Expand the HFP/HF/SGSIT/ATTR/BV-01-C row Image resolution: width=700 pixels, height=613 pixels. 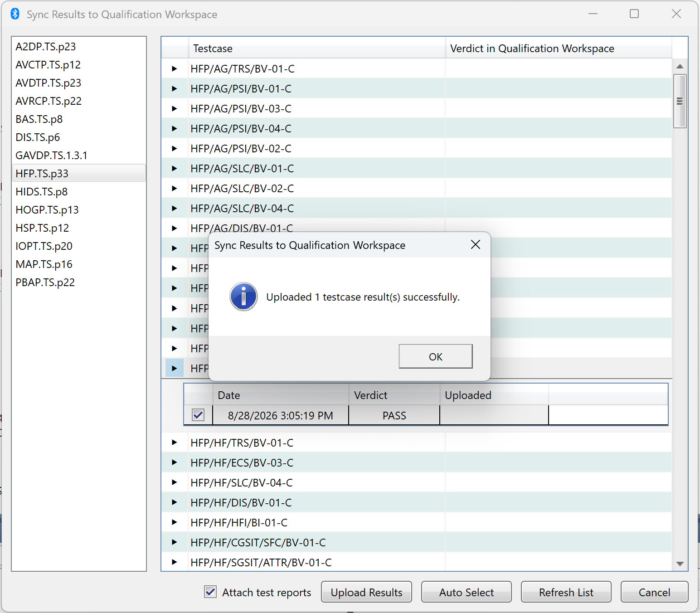[175, 562]
